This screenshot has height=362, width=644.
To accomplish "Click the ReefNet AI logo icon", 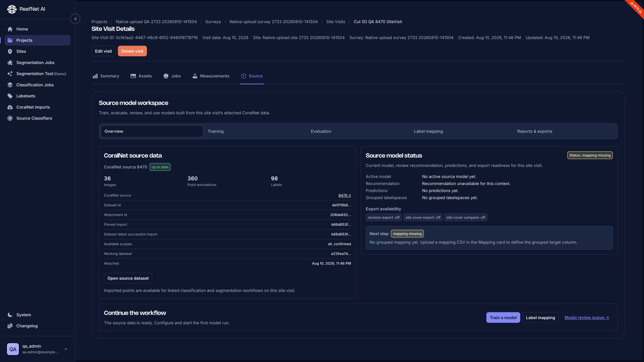I will click(12, 9).
